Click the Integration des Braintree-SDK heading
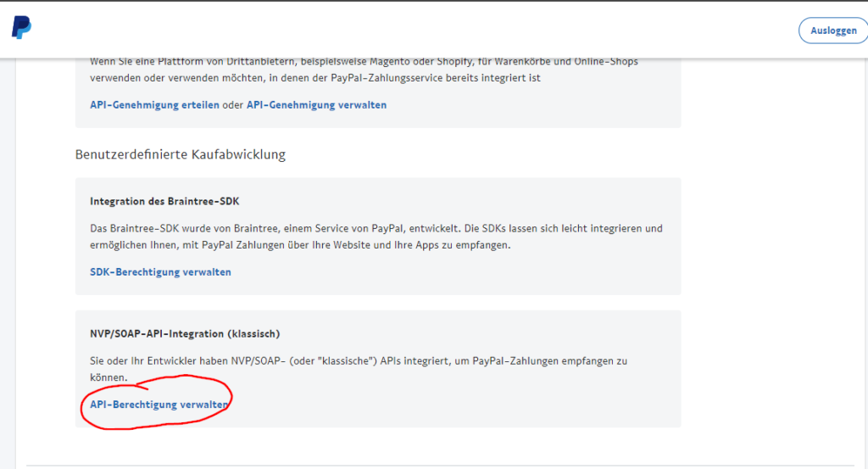Image resolution: width=868 pixels, height=469 pixels. [164, 201]
